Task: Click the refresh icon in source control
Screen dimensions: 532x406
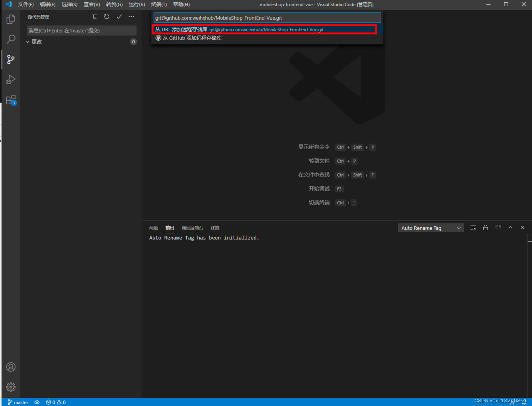Action: tap(107, 17)
